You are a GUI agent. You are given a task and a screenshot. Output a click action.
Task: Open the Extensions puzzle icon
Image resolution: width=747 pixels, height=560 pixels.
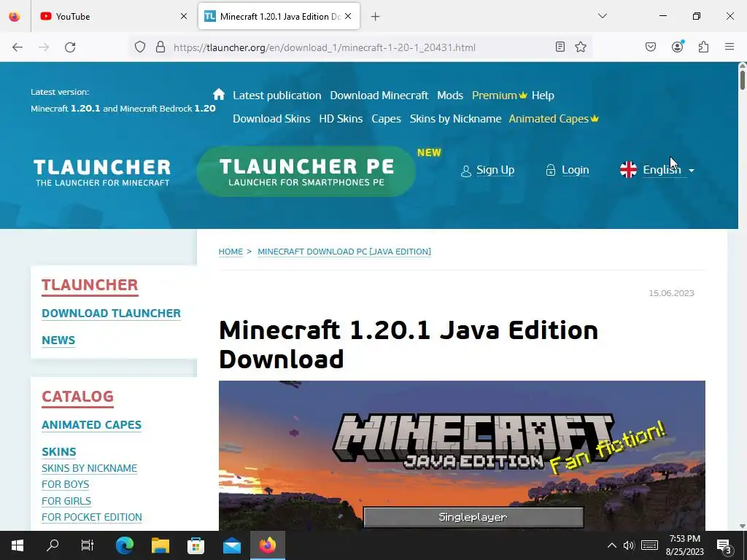point(704,47)
